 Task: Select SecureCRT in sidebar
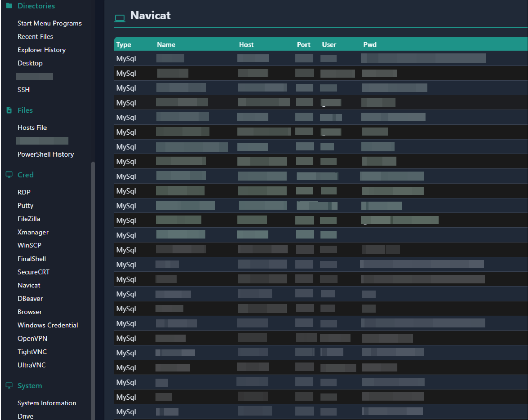point(33,272)
